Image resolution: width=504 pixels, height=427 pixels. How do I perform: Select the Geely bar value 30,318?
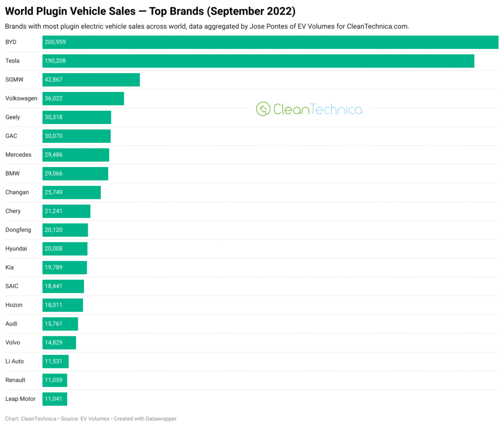click(x=54, y=117)
